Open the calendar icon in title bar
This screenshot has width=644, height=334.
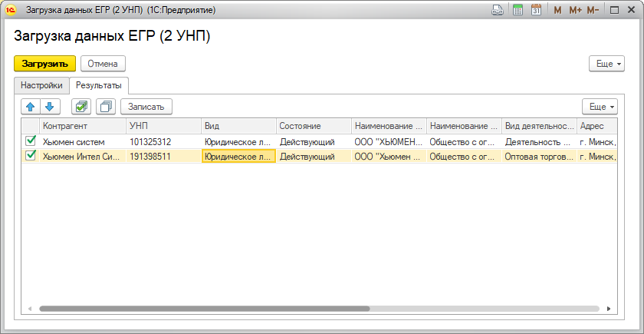[x=537, y=10]
